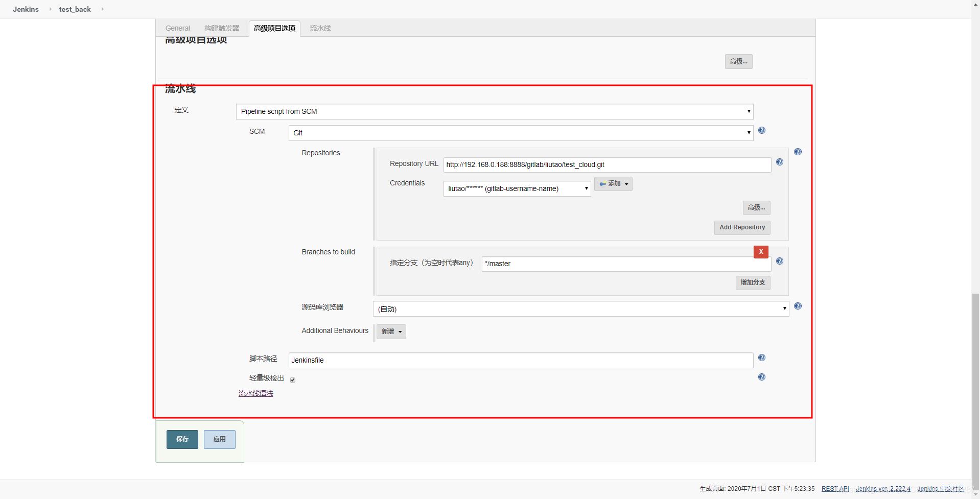Toggle the 轻量级检出 checkbox

tap(293, 380)
